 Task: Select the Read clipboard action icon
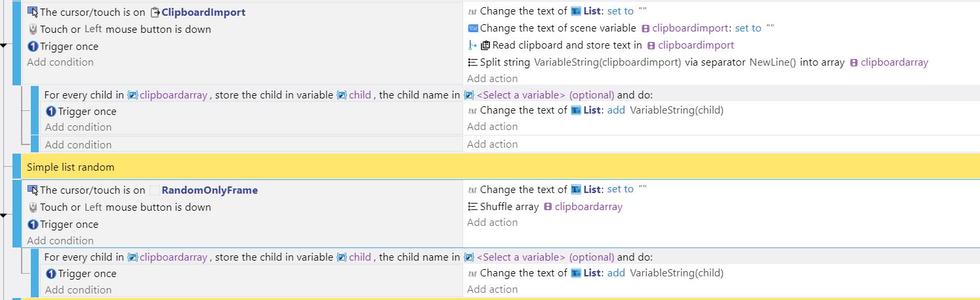pos(485,45)
